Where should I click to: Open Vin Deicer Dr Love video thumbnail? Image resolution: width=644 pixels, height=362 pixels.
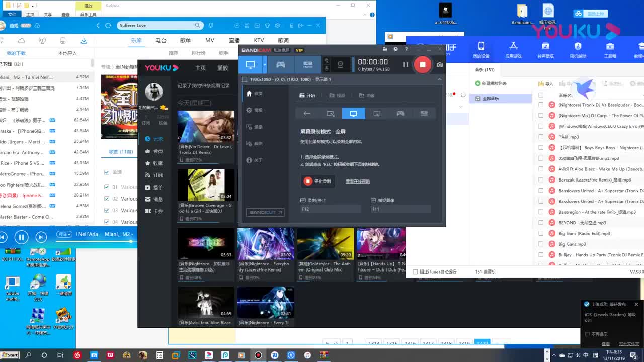coord(206,127)
